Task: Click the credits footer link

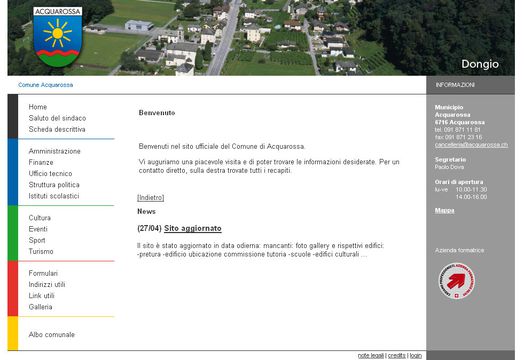Action: (396, 356)
